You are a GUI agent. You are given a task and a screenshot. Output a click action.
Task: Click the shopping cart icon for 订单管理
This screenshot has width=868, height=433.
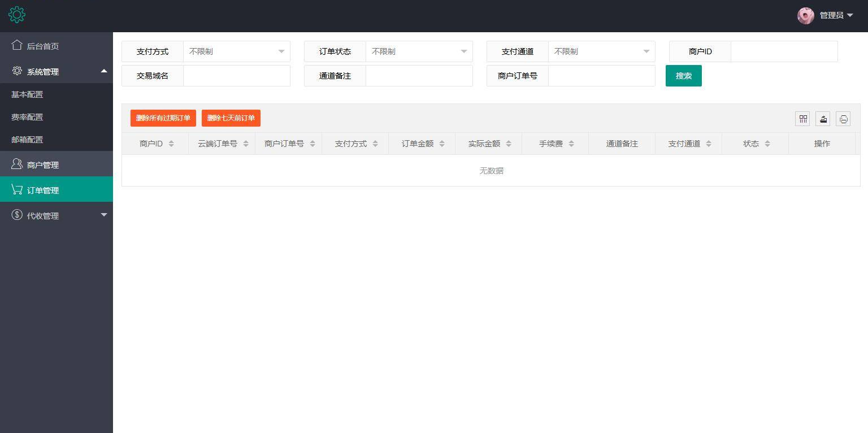16,189
